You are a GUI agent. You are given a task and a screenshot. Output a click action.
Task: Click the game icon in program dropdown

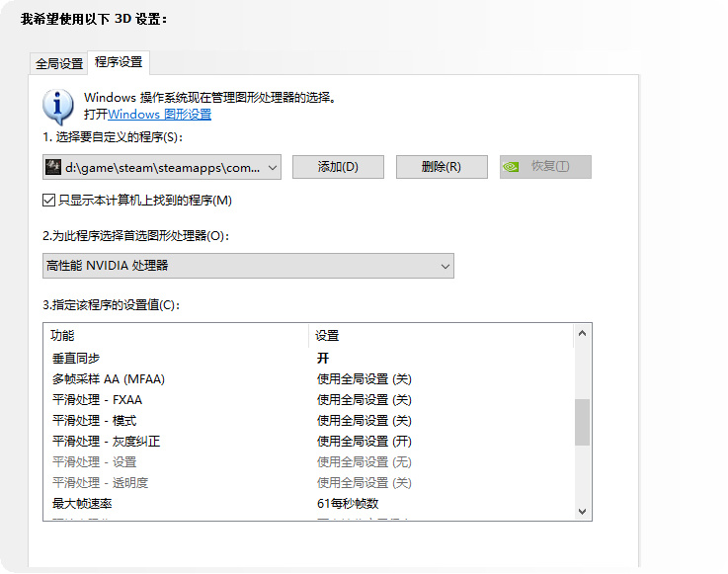click(x=53, y=167)
